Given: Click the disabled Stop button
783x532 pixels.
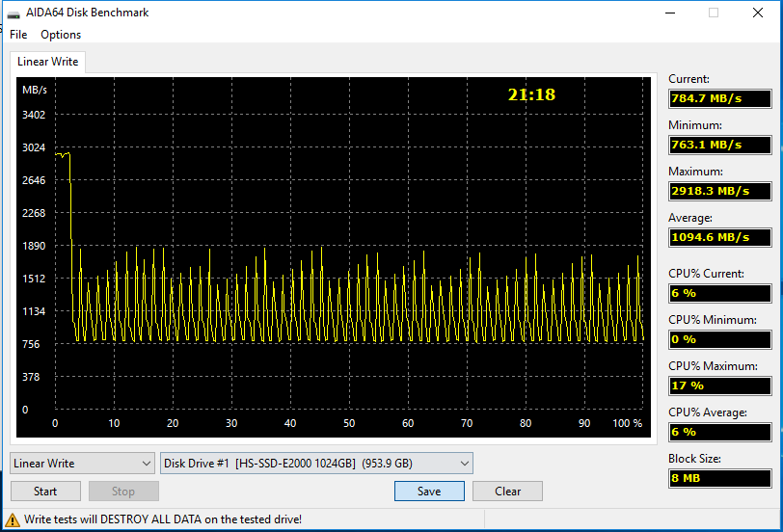Looking at the screenshot, I should coord(123,492).
